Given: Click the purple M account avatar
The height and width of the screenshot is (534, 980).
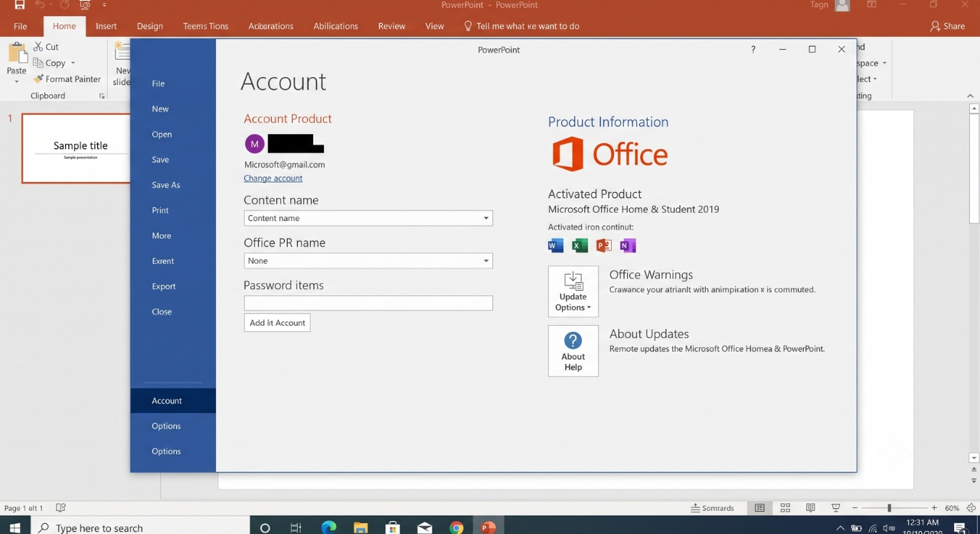Looking at the screenshot, I should (255, 144).
